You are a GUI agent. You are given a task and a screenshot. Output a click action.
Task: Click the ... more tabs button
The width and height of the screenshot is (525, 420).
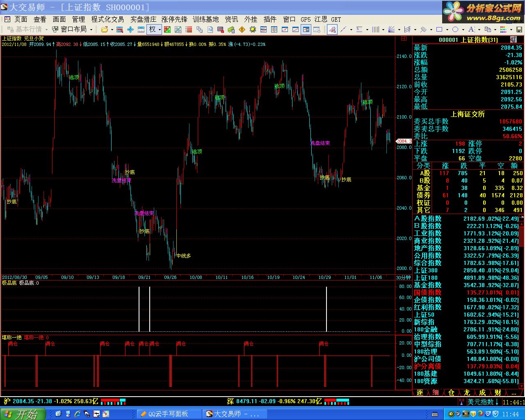[514, 393]
